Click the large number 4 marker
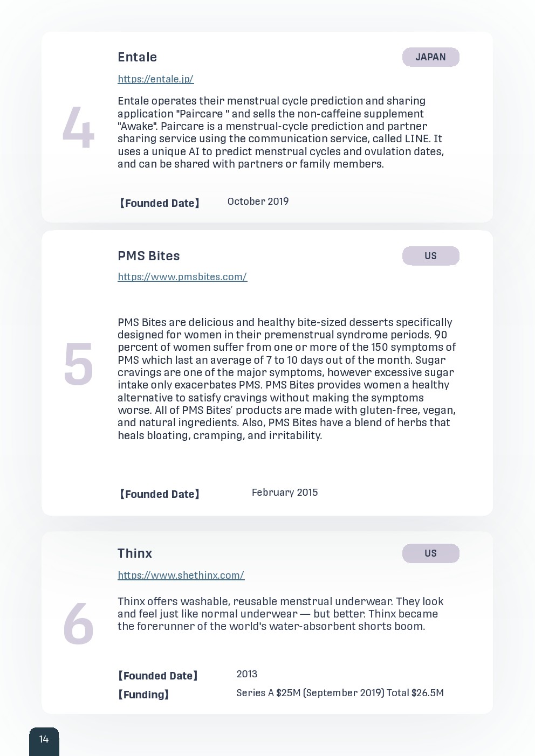 click(x=78, y=128)
